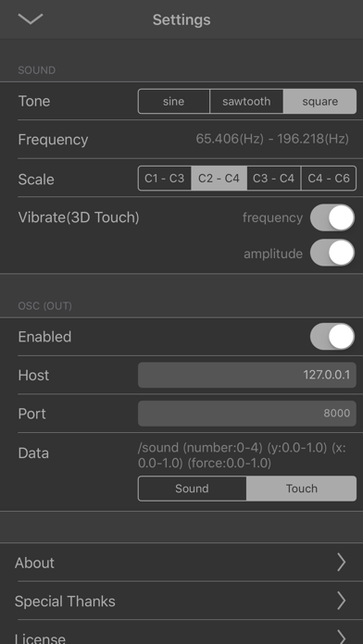Collapse Settings with the down chevron

click(31, 19)
